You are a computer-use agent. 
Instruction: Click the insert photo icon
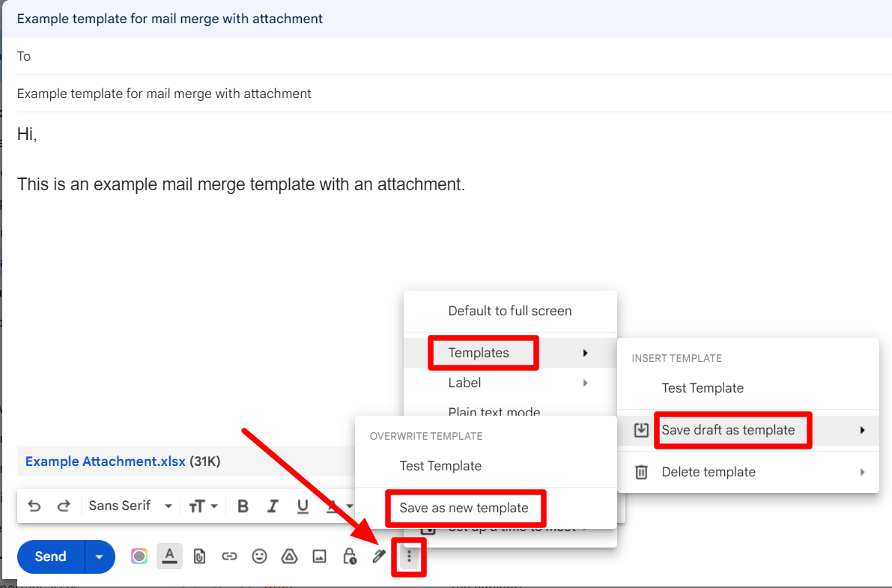[x=320, y=556]
